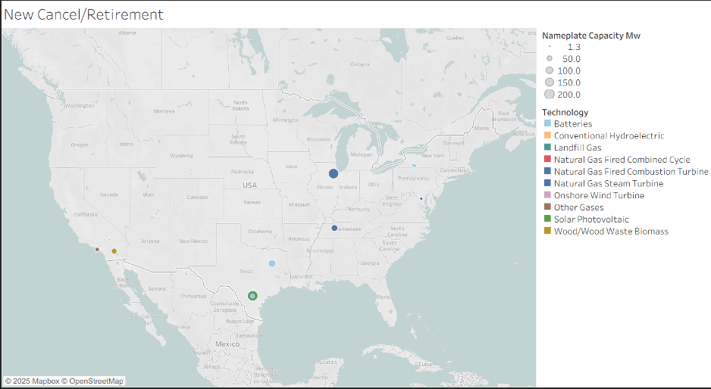Click the light blue Batteries marker in Texas
711x389 pixels.
tap(272, 263)
